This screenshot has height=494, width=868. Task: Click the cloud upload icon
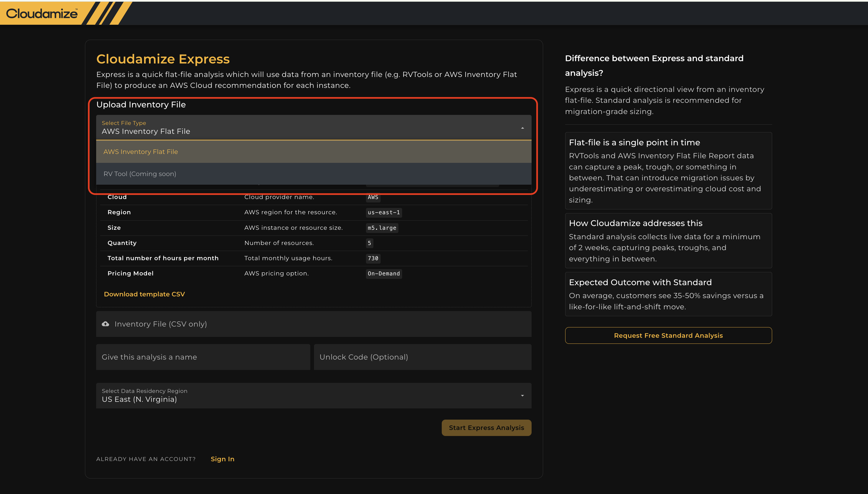pyautogui.click(x=105, y=324)
